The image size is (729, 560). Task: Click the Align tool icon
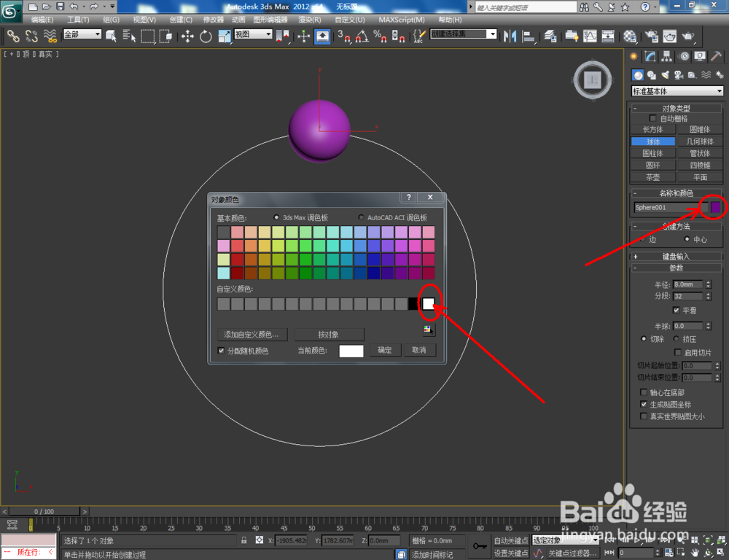point(529,36)
